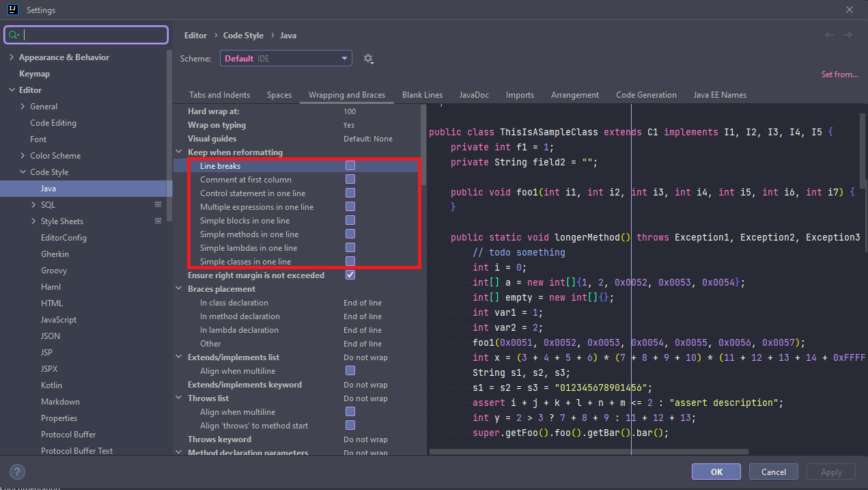Collapse the Braces placement section
The height and width of the screenshot is (490, 868).
pyautogui.click(x=180, y=289)
